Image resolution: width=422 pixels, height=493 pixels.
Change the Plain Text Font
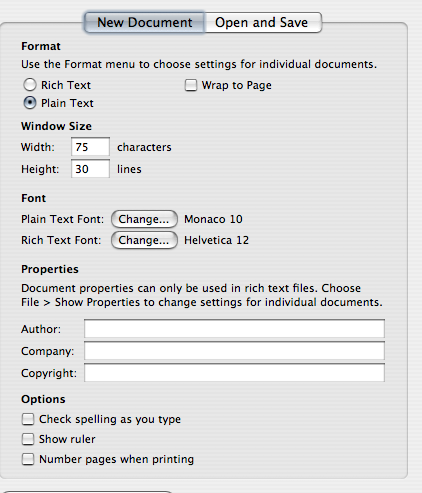point(144,219)
